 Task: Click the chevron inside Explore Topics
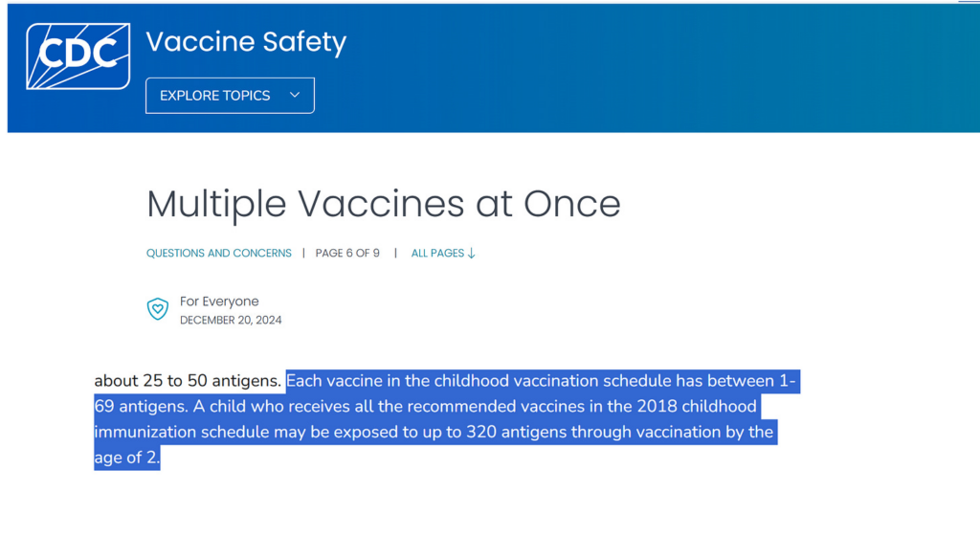click(297, 95)
